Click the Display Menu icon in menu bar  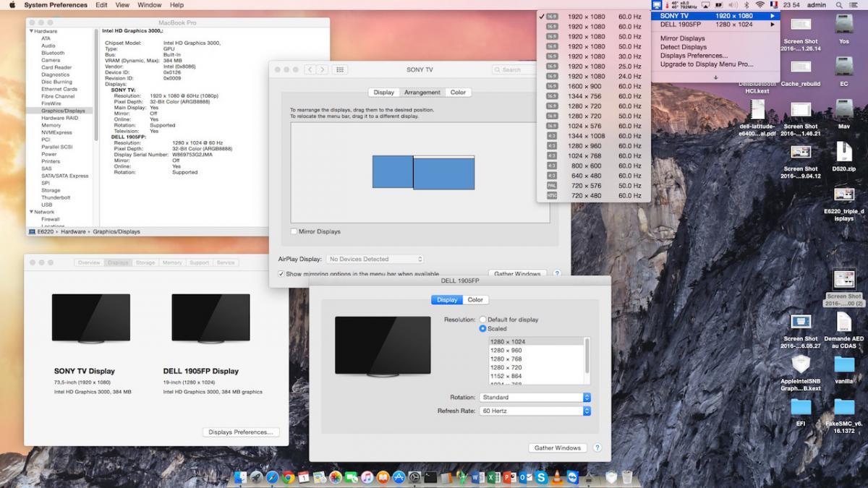(657, 4)
